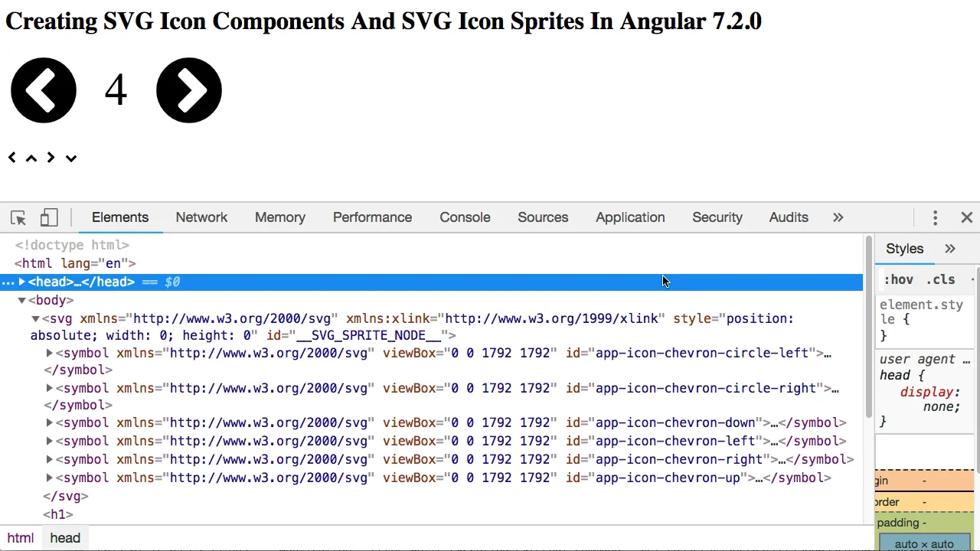Viewport: 980px width, 551px height.
Task: Switch to the Network tab
Action: point(201,218)
